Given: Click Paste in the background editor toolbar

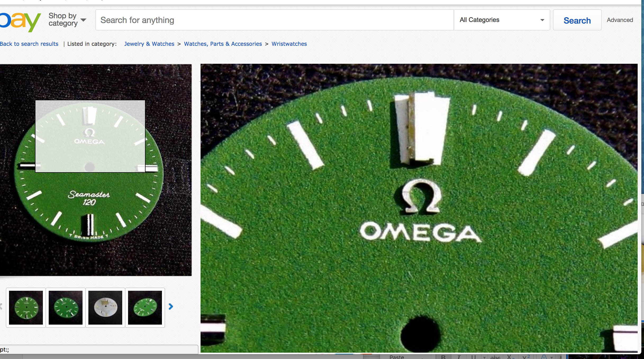Looking at the screenshot, I should (397, 357).
